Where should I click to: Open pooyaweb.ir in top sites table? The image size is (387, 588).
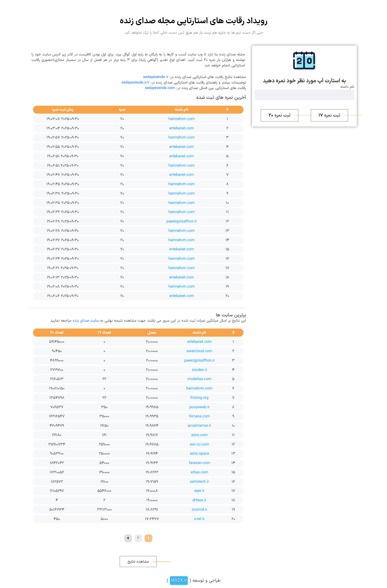coord(199,407)
